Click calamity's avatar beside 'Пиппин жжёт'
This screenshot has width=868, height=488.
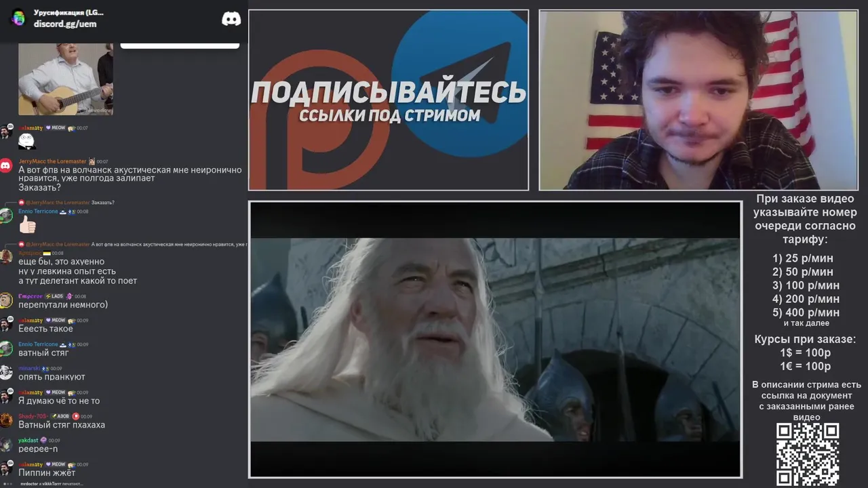coord(6,468)
